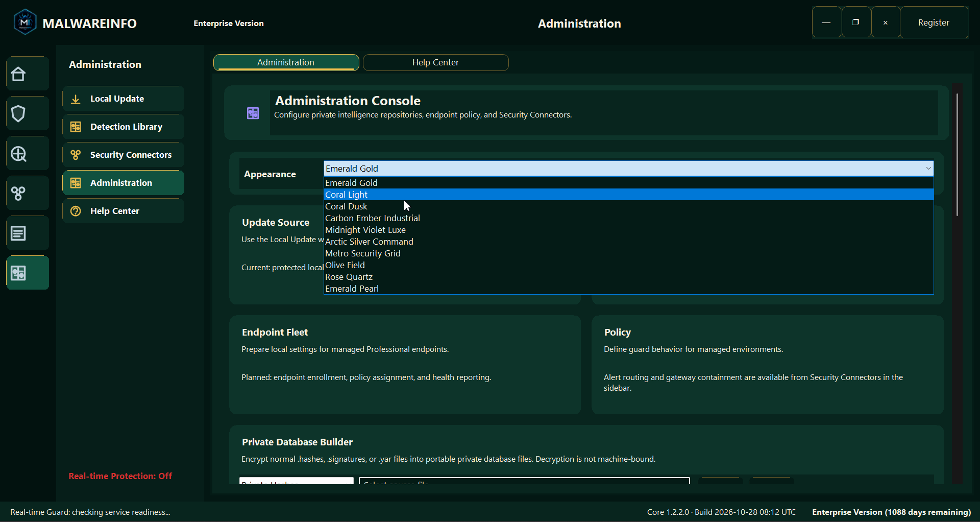The height and width of the screenshot is (522, 980).
Task: Restore the MalwareInfo window size
Action: 856,22
